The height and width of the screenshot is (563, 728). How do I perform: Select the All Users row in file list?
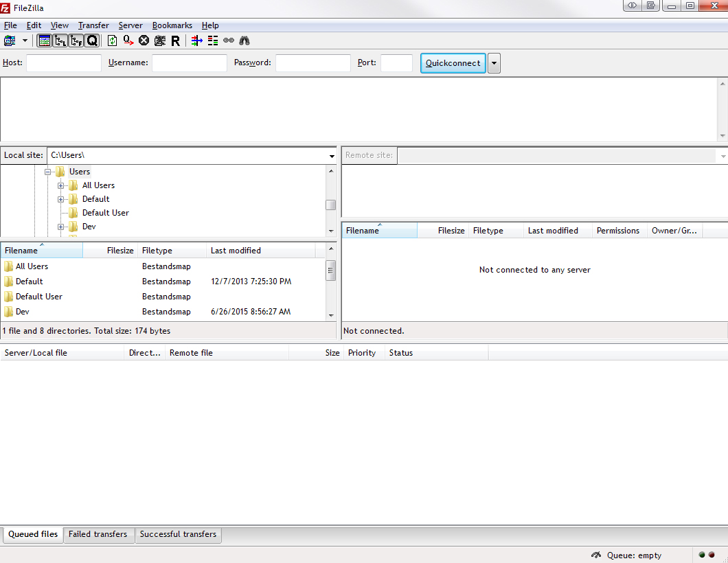163,266
